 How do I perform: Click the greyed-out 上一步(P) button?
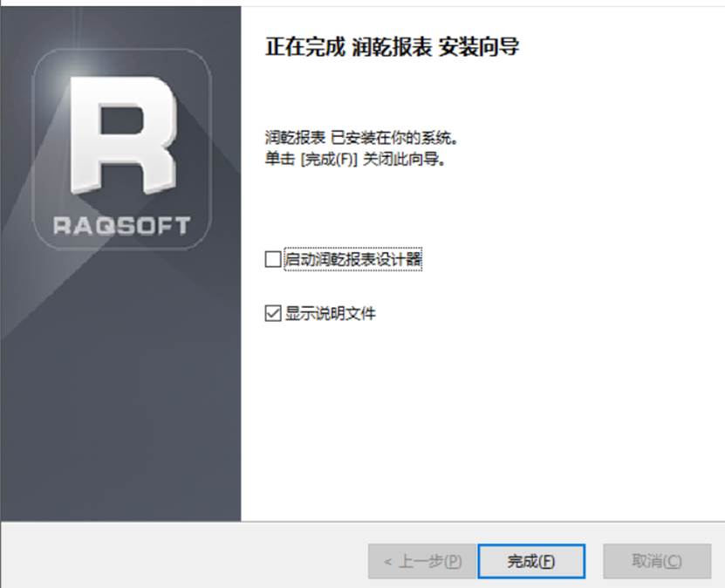tap(422, 561)
